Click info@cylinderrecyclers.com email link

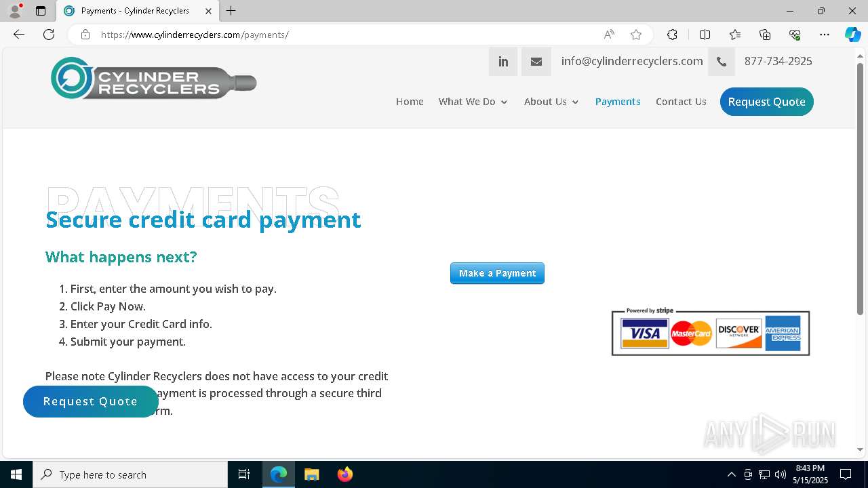click(x=631, y=61)
